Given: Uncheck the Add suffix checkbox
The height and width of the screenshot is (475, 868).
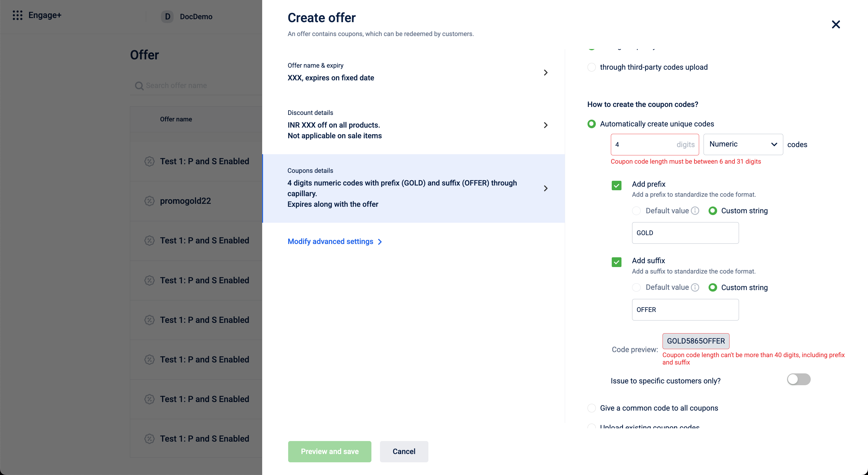Looking at the screenshot, I should tap(616, 262).
